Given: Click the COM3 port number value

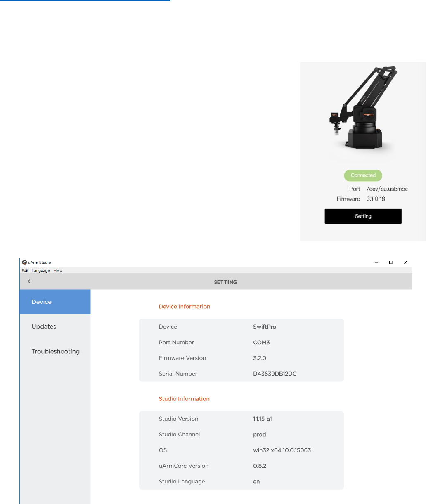Looking at the screenshot, I should coord(261,342).
